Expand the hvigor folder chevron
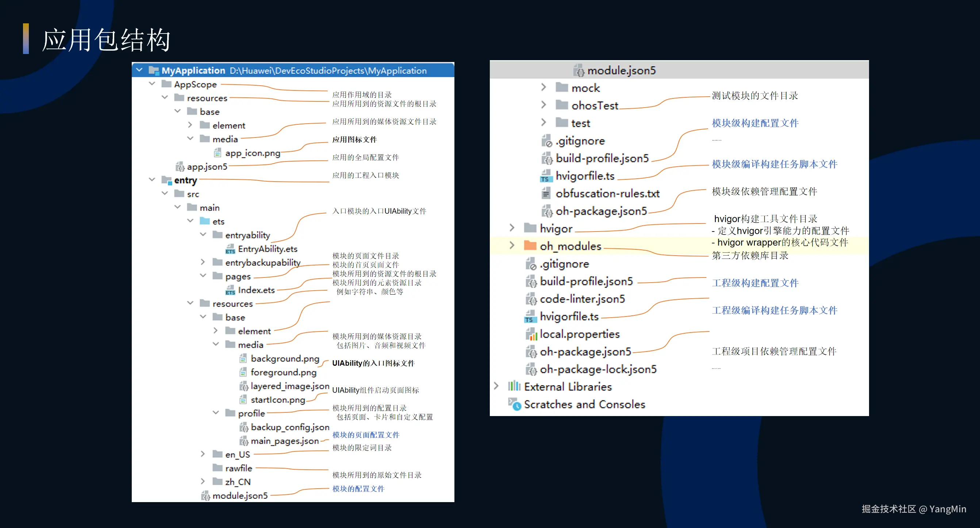 pos(512,228)
